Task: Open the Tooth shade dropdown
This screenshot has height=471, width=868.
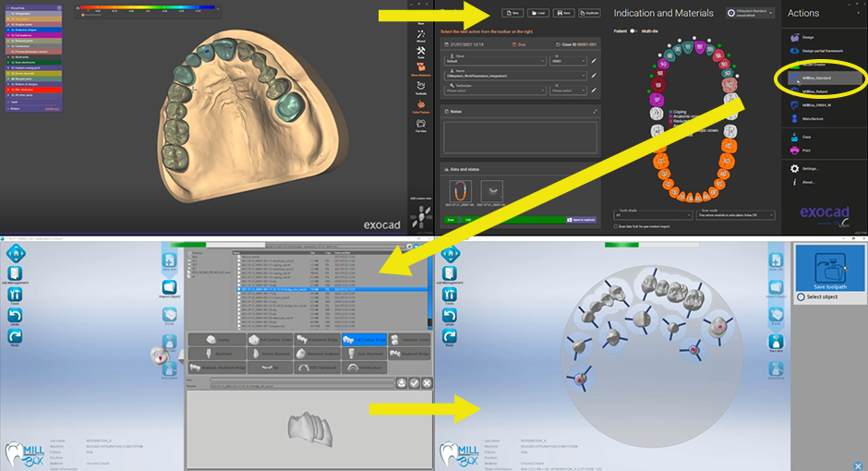Action: coord(653,214)
